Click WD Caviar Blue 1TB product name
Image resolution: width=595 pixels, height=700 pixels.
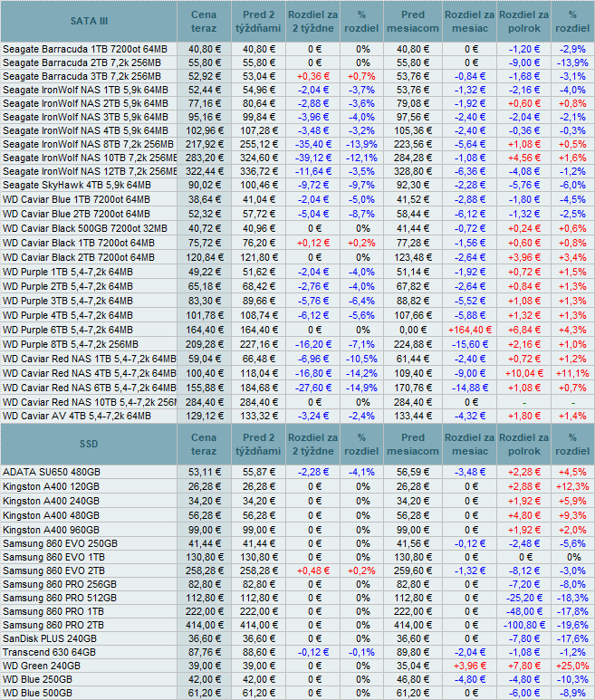point(76,199)
